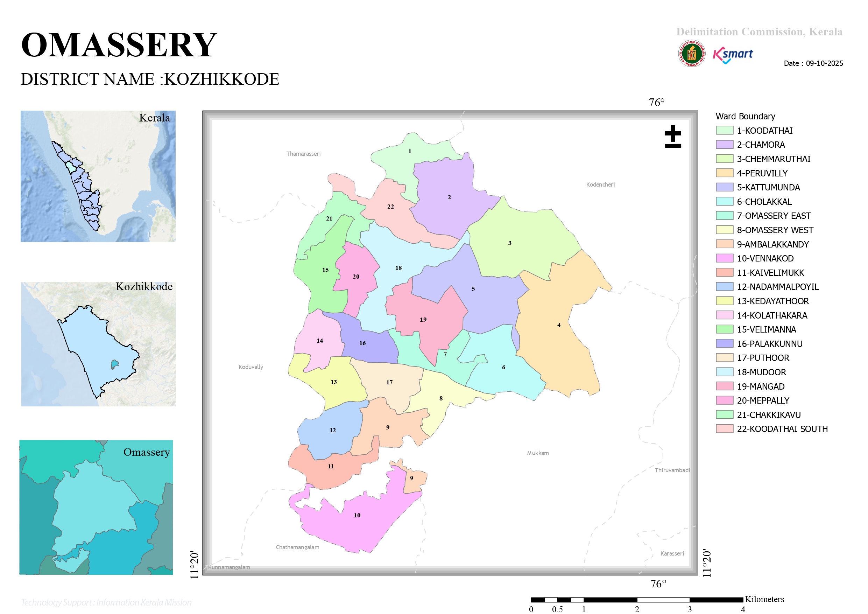Select the 12-NADAMMALPOYIL legend color swatch
Screen dimensions: 868x614
(724, 287)
